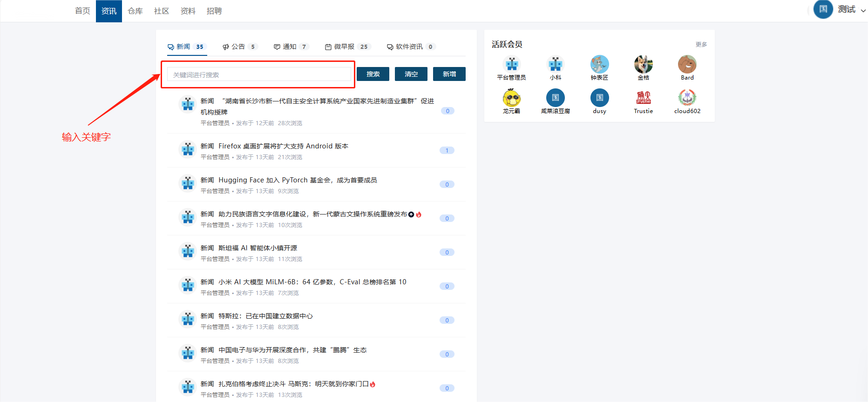868x402 pixels.
Task: Focus the keyword search input field
Action: point(259,74)
